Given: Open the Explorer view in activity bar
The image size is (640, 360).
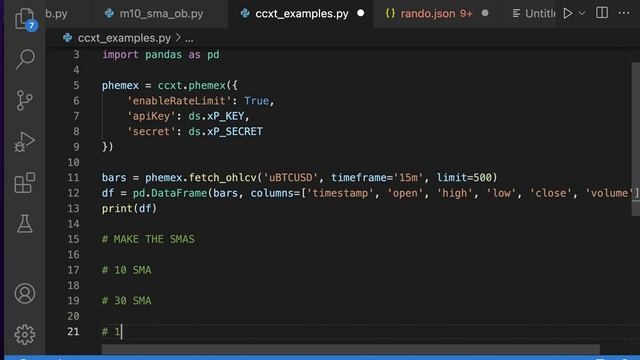Looking at the screenshot, I should pos(24,18).
